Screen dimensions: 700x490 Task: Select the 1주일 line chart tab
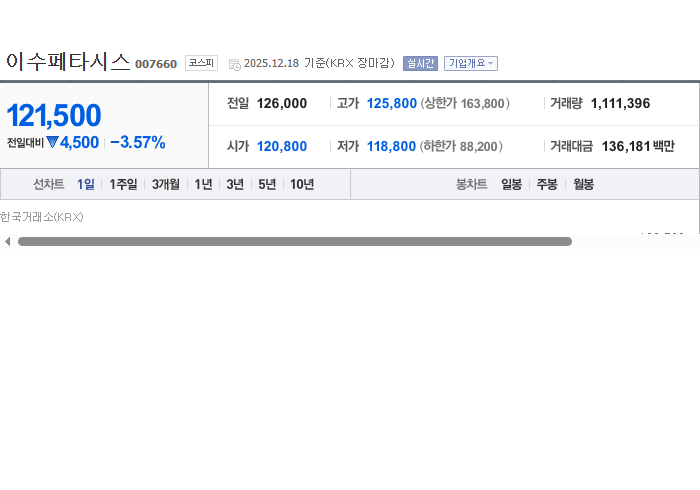[123, 184]
